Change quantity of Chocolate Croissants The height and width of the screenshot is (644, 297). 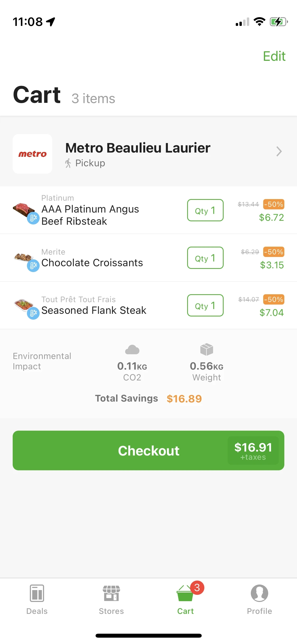(205, 258)
